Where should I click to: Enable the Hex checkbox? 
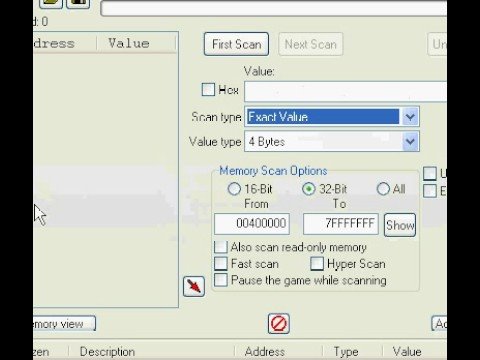(x=208, y=90)
